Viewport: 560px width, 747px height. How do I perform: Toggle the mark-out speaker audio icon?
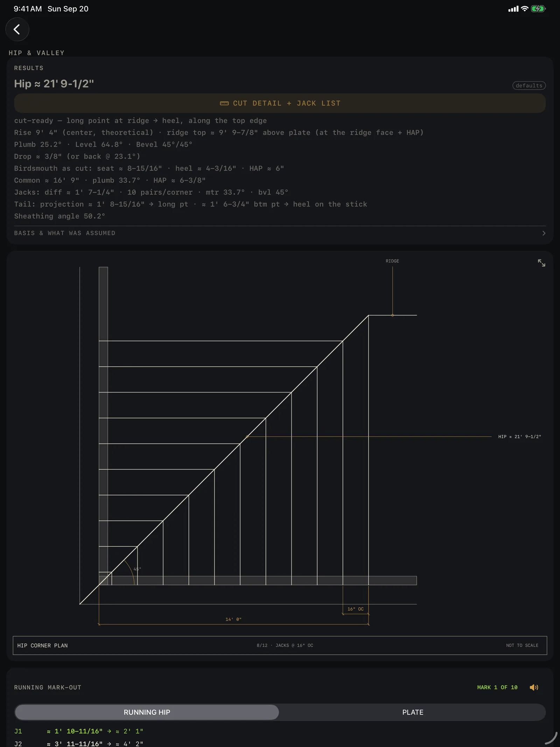coord(534,687)
